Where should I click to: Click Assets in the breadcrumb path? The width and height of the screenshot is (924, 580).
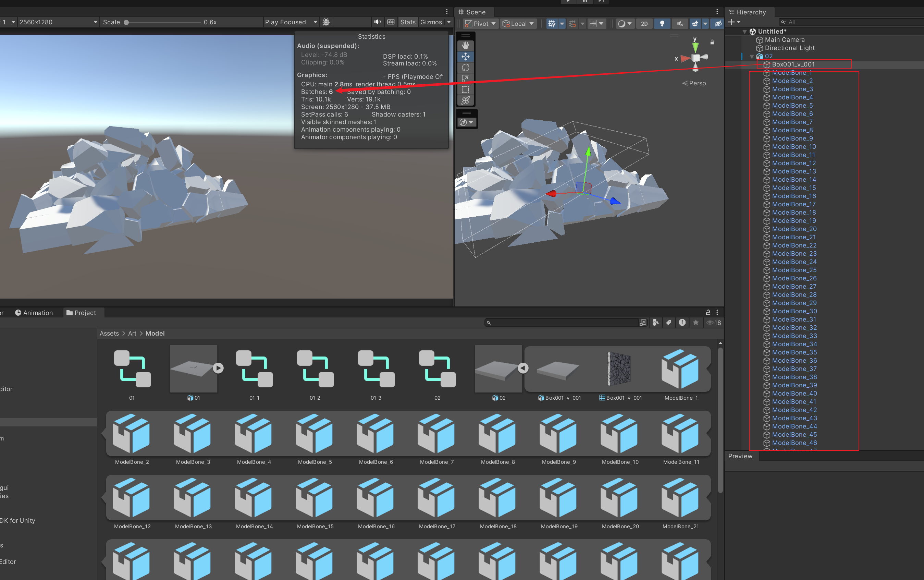pos(109,333)
